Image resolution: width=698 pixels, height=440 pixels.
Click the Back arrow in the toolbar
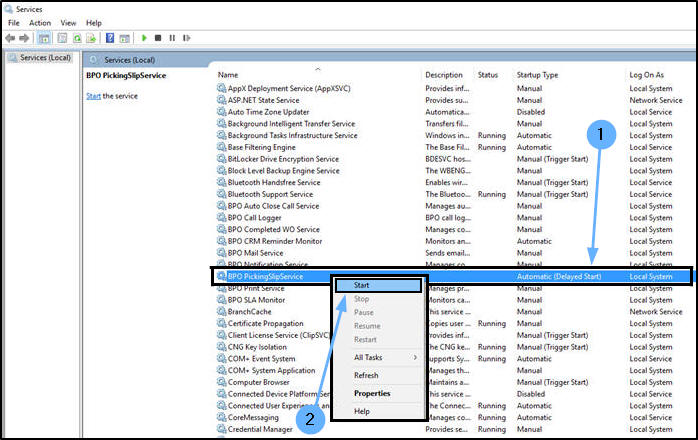coord(10,38)
